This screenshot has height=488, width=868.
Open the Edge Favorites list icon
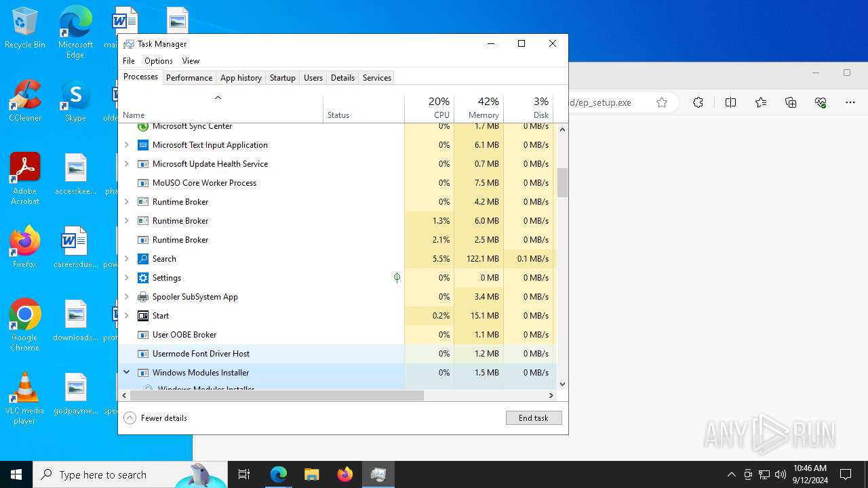click(761, 102)
